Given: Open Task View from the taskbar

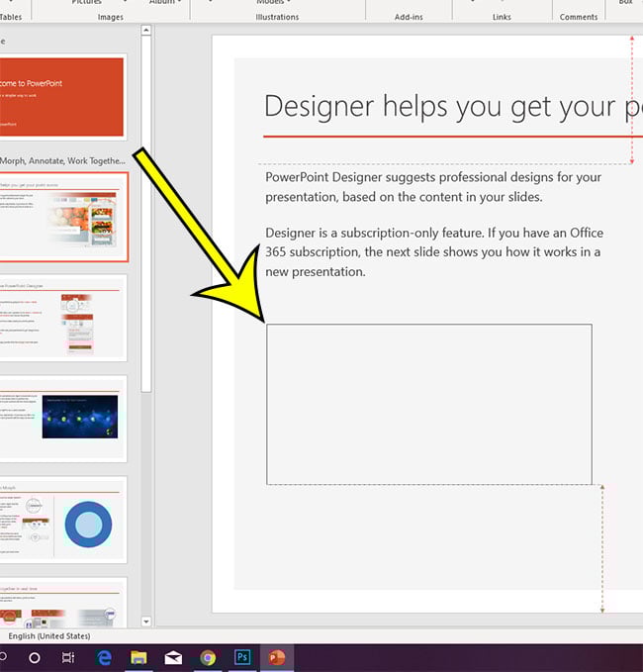Looking at the screenshot, I should point(68,657).
